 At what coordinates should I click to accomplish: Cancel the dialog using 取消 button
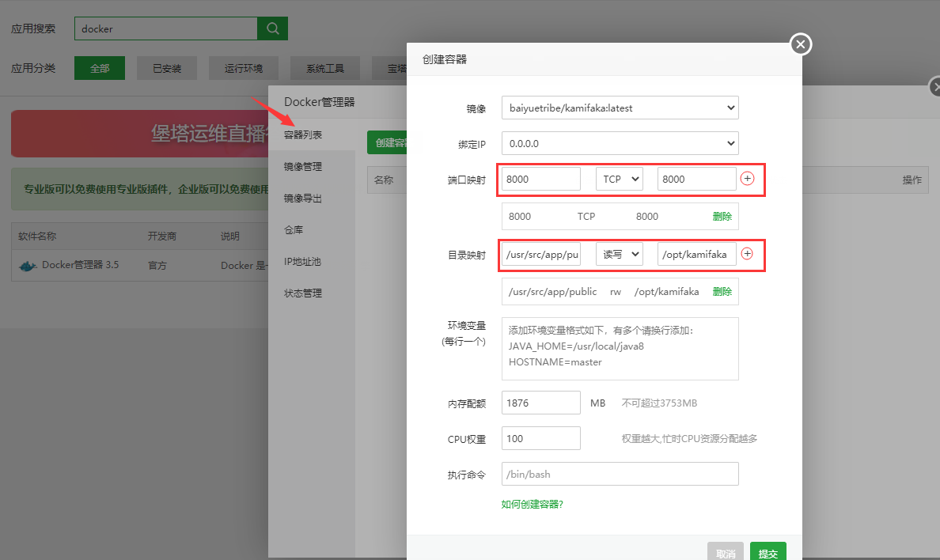click(x=726, y=551)
